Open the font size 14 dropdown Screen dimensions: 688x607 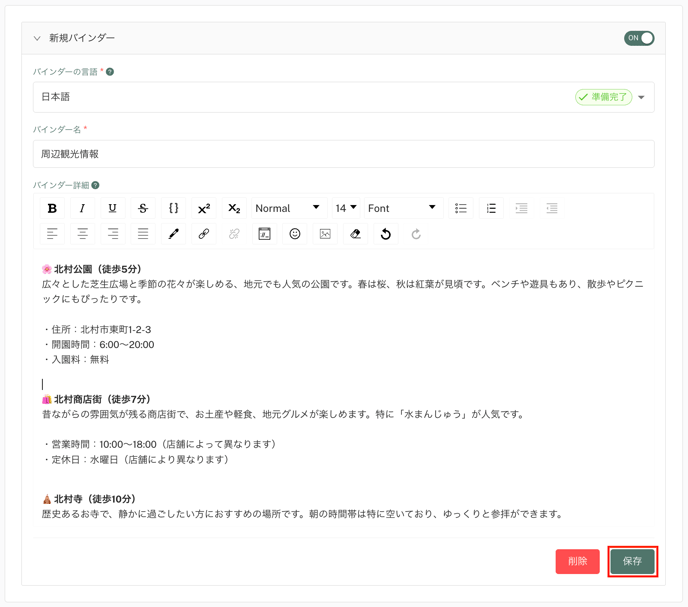(346, 208)
